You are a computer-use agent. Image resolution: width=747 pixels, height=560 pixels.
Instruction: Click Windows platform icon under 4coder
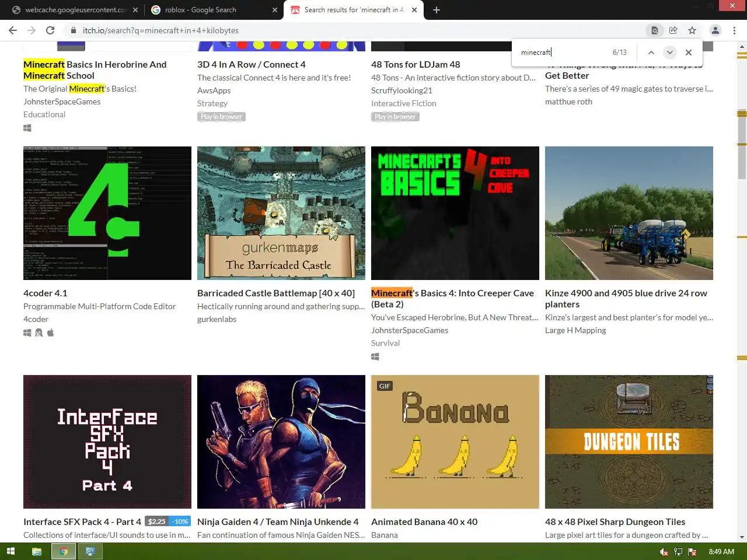click(x=27, y=332)
